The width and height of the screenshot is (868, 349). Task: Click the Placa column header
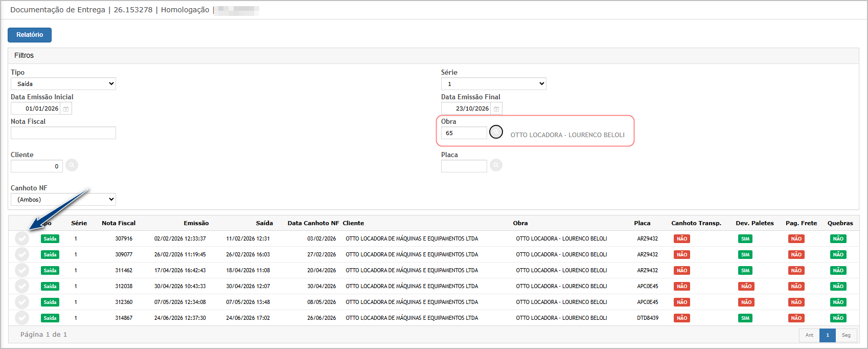point(642,223)
